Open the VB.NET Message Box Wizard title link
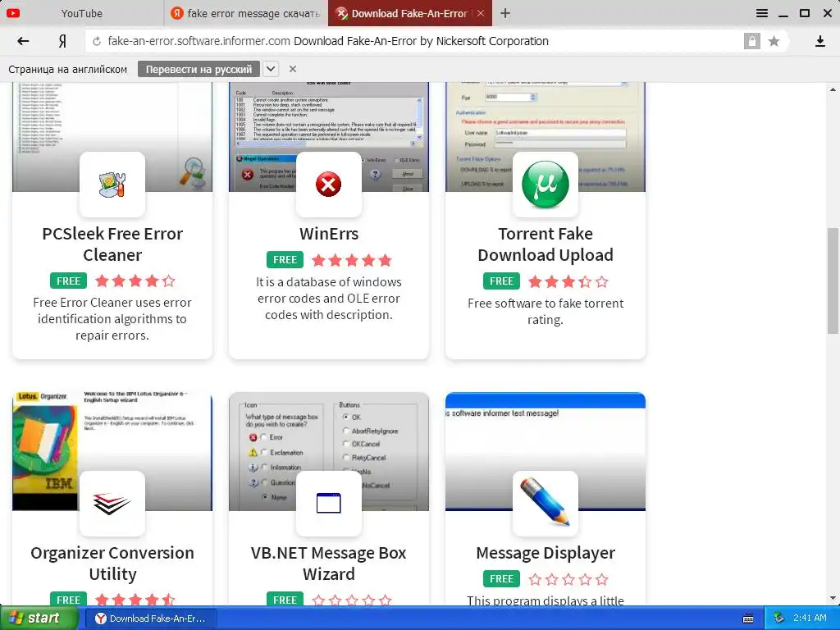The height and width of the screenshot is (630, 840). click(x=329, y=563)
